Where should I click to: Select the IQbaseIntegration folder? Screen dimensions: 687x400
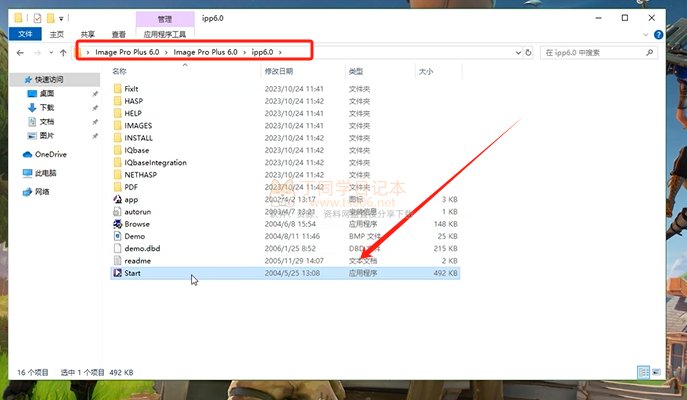coord(155,162)
